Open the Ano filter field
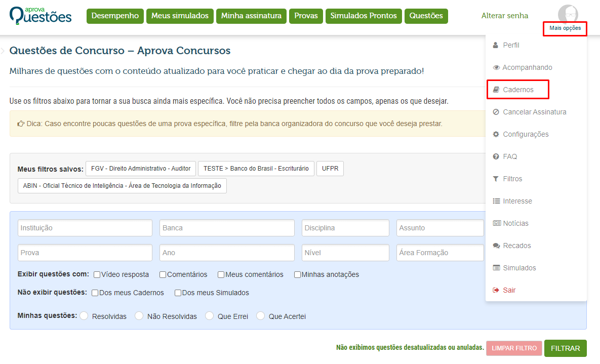Image resolution: width=600 pixels, height=364 pixels. [x=226, y=252]
